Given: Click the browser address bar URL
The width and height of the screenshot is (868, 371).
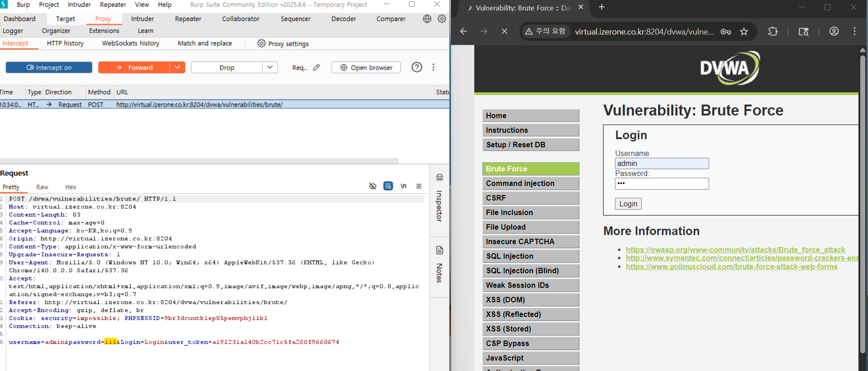Looking at the screenshot, I should (644, 31).
